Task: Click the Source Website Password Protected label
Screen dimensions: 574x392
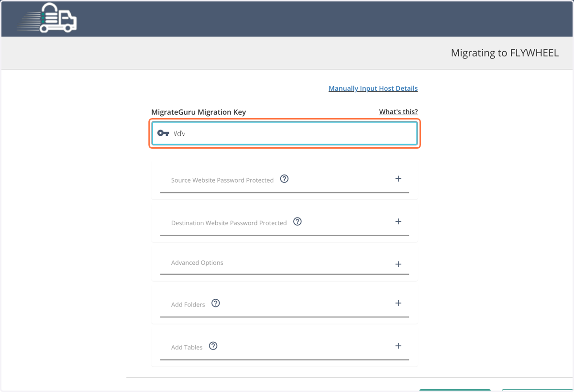Action: point(222,180)
